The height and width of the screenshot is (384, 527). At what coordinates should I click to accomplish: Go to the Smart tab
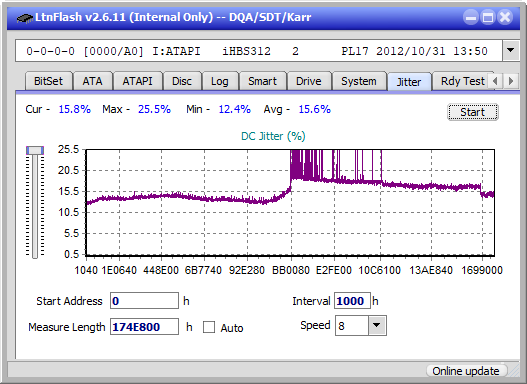(x=262, y=81)
